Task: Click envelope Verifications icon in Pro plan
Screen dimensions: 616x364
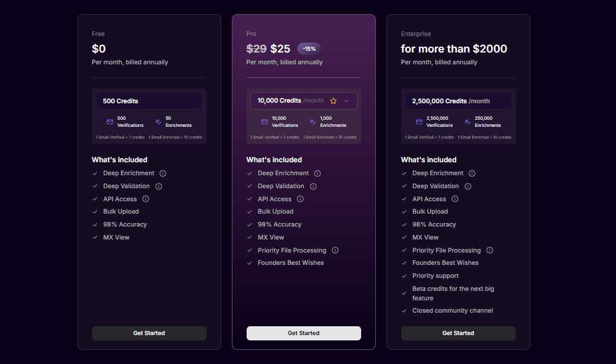Action: (x=264, y=122)
